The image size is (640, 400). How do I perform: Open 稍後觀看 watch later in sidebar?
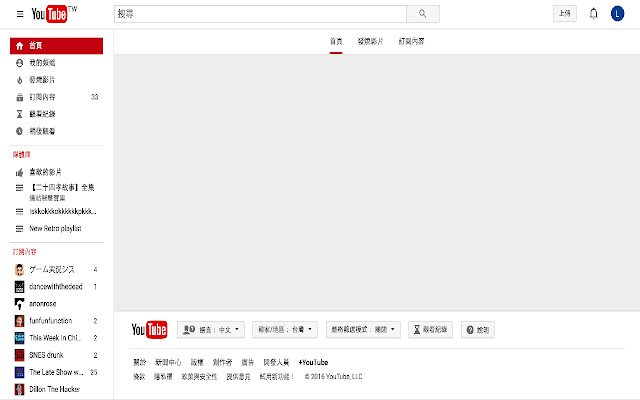(x=44, y=131)
